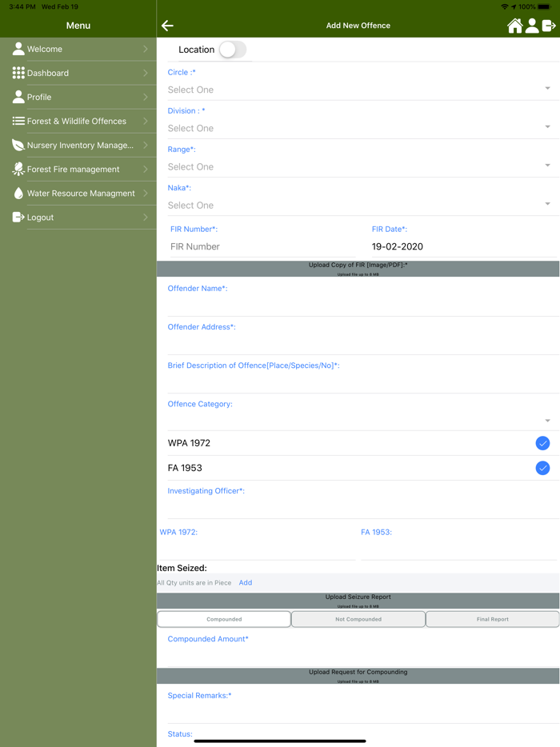This screenshot has height=747, width=560.
Task: Open Dashboard menu item
Action: pyautogui.click(x=78, y=73)
